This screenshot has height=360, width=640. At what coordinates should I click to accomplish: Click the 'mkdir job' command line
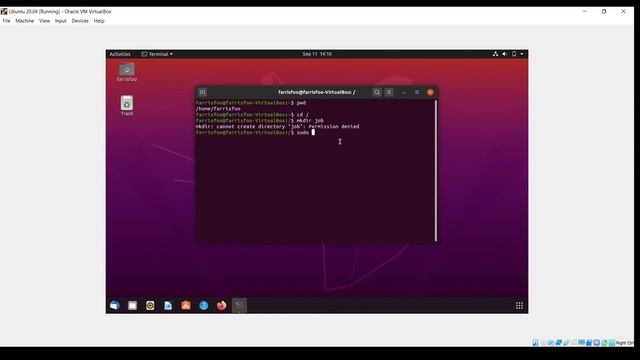point(260,120)
